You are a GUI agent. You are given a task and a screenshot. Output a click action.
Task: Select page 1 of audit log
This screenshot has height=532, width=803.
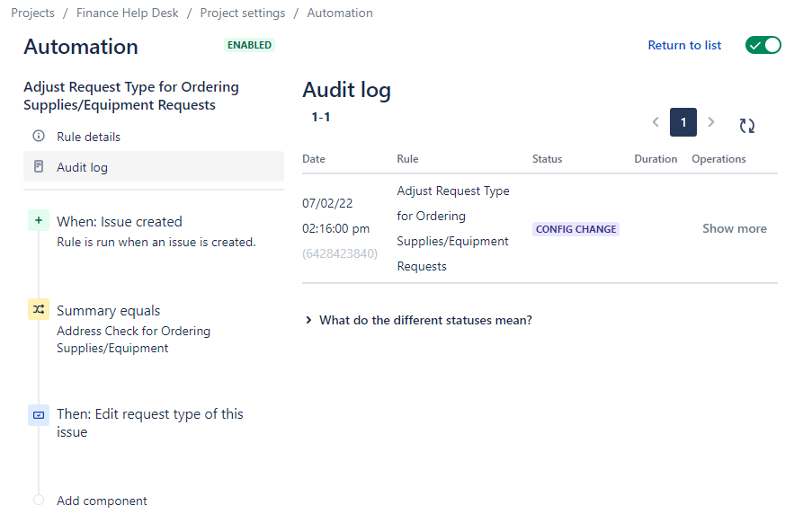[x=683, y=122]
